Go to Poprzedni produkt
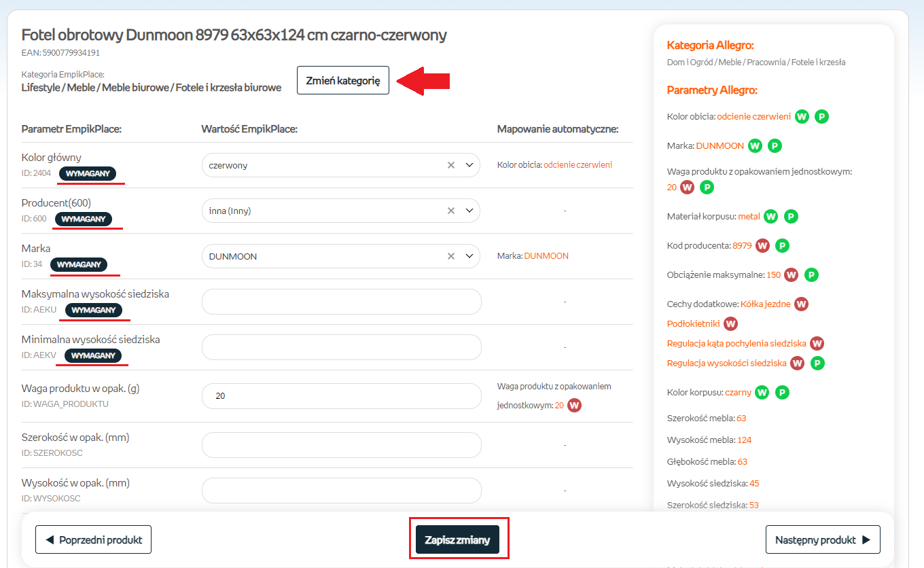This screenshot has height=568, width=924. [x=93, y=540]
